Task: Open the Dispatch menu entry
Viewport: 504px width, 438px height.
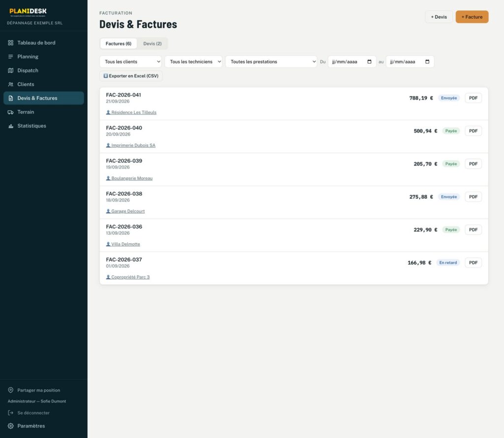Action: pos(44,70)
